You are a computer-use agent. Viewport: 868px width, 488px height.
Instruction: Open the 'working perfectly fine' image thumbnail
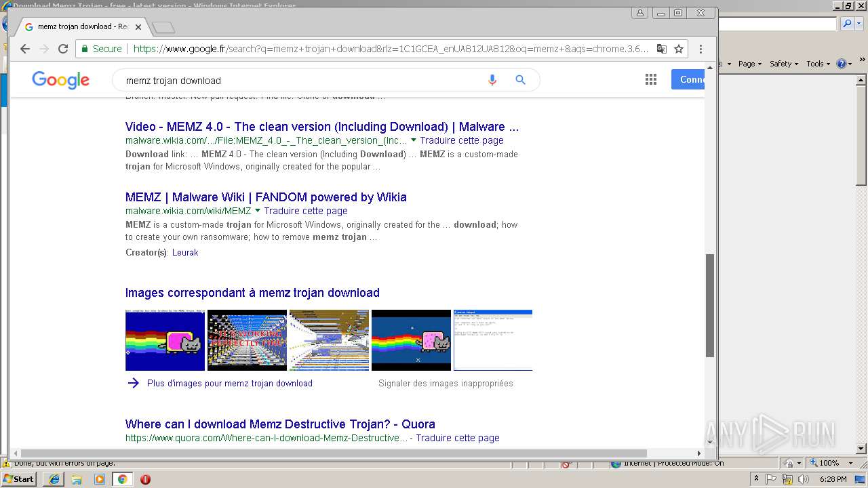tap(247, 340)
